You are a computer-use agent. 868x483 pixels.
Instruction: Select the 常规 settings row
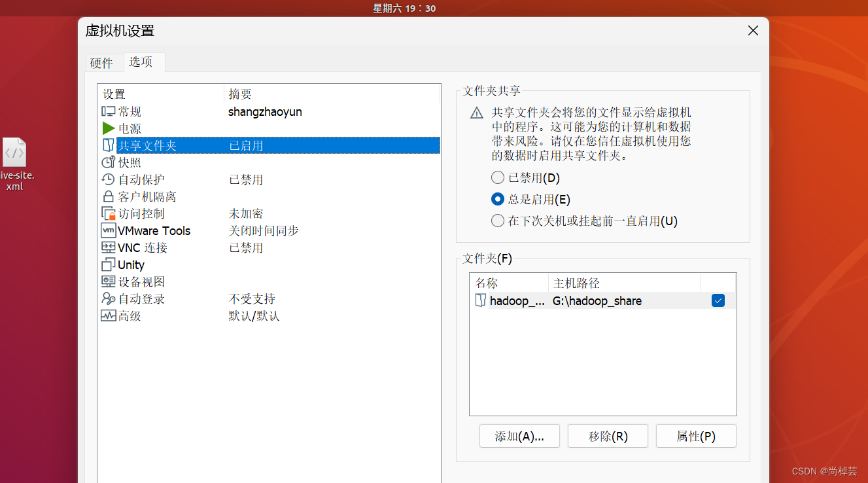(269, 112)
